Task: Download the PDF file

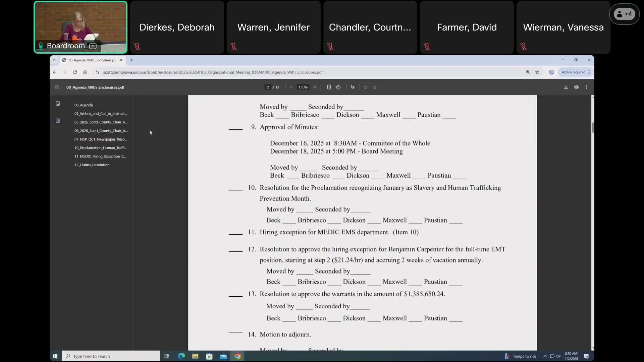Action: click(x=566, y=87)
